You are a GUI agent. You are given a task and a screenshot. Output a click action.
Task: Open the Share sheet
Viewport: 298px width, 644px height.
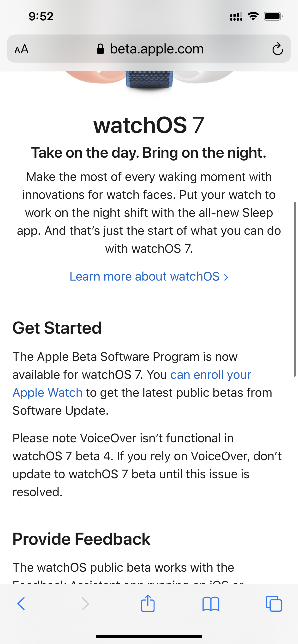pyautogui.click(x=148, y=604)
